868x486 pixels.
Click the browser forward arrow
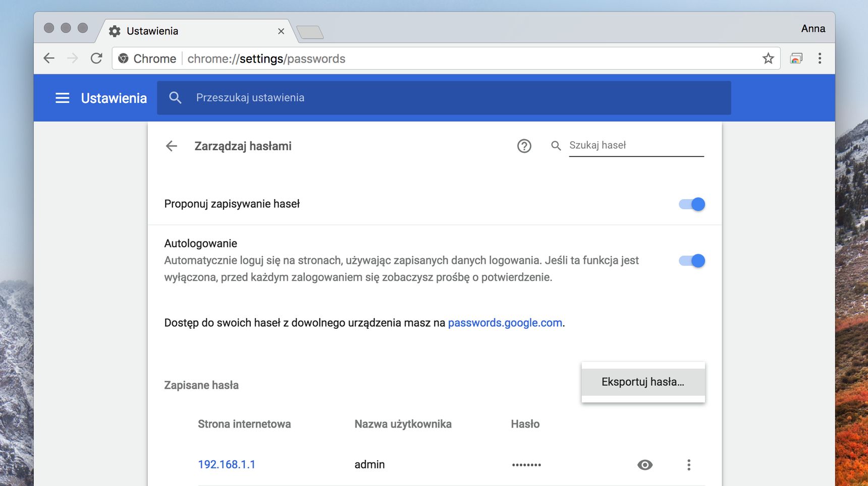(x=73, y=58)
